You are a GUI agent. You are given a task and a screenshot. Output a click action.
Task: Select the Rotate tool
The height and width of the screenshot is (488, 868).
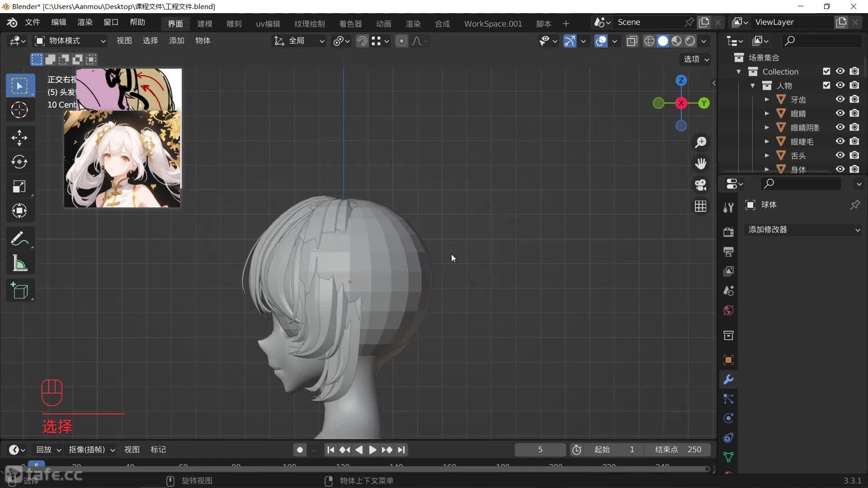click(x=19, y=162)
